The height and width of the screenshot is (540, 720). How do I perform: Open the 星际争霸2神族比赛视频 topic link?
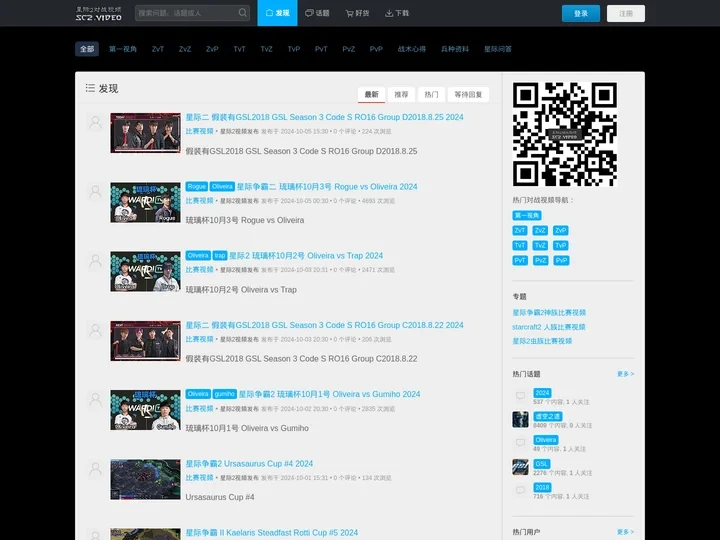(549, 313)
